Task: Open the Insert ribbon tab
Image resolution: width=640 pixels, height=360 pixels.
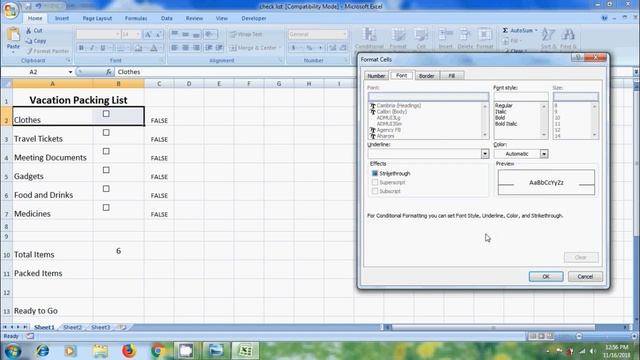Action: pyautogui.click(x=62, y=18)
